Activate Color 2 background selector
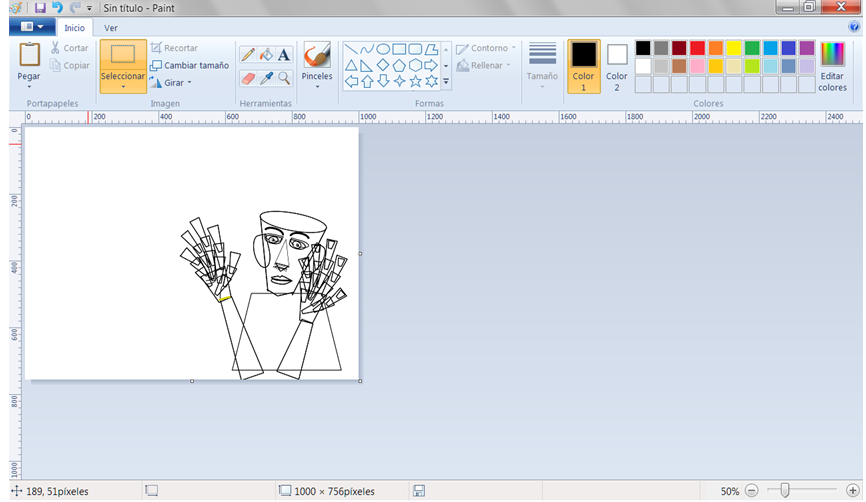The image size is (866, 502). (x=617, y=66)
